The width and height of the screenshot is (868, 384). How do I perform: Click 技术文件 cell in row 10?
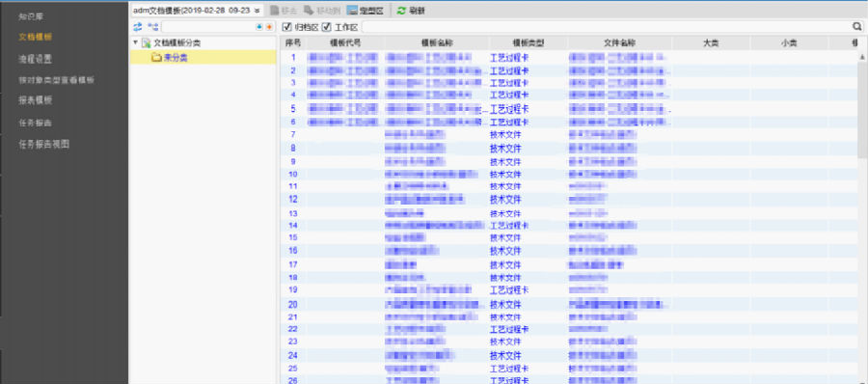coord(505,174)
